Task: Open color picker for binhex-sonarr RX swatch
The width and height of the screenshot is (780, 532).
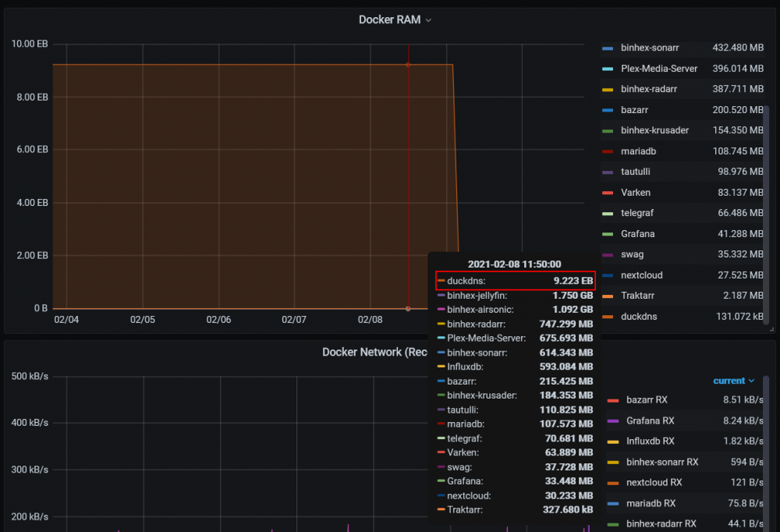Action: 613,463
